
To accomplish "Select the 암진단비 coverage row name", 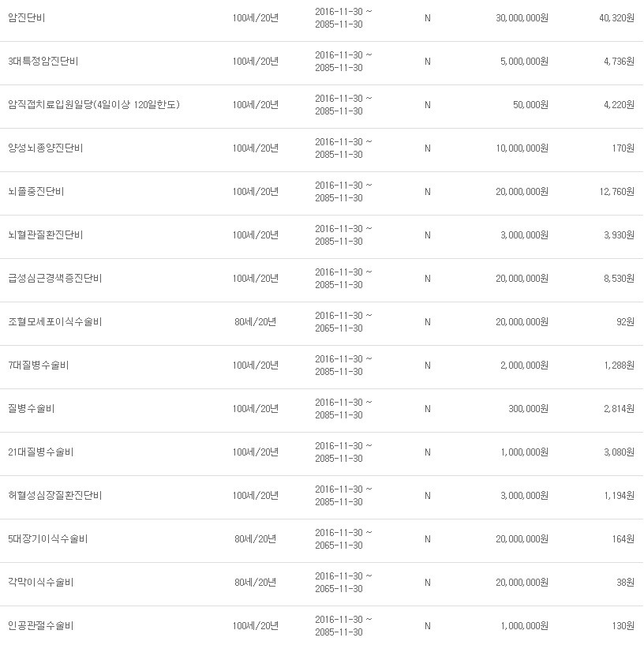I will click(26, 18).
